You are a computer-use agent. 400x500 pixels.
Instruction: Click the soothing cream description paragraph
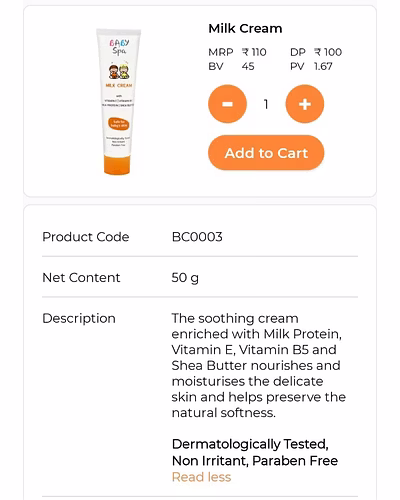click(x=259, y=365)
